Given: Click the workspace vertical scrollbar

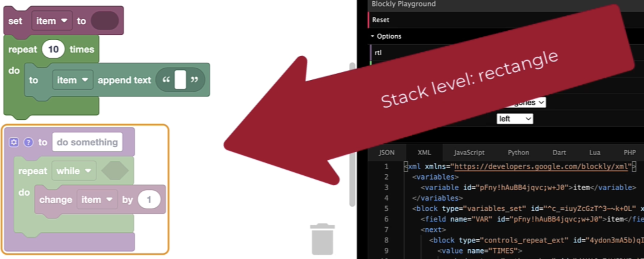Looking at the screenshot, I should pos(352,134).
